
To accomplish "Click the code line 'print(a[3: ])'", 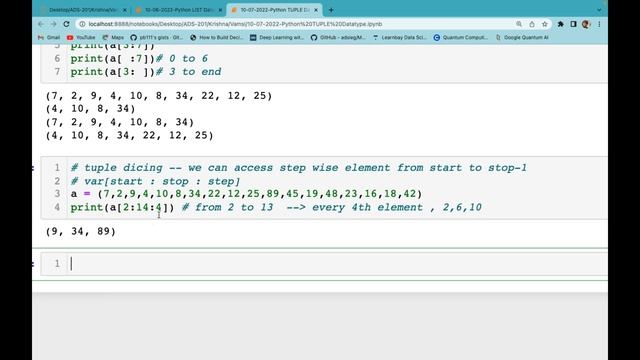I will [x=113, y=72].
